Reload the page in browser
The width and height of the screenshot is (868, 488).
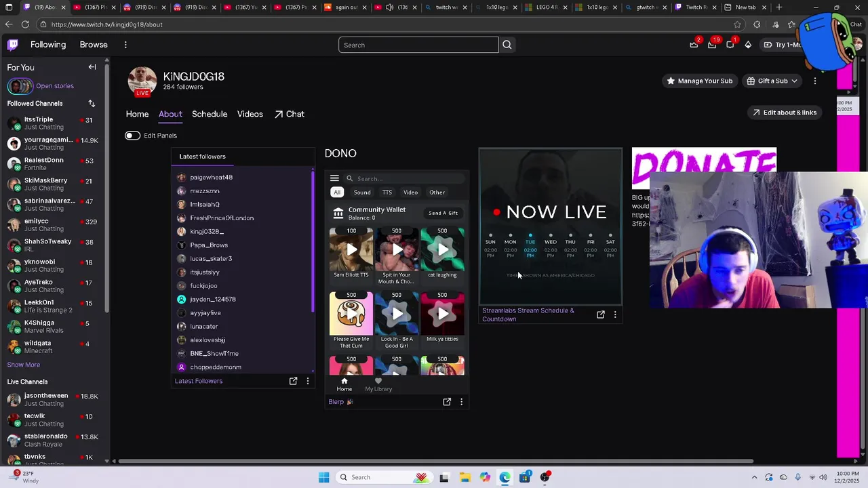pos(25,24)
